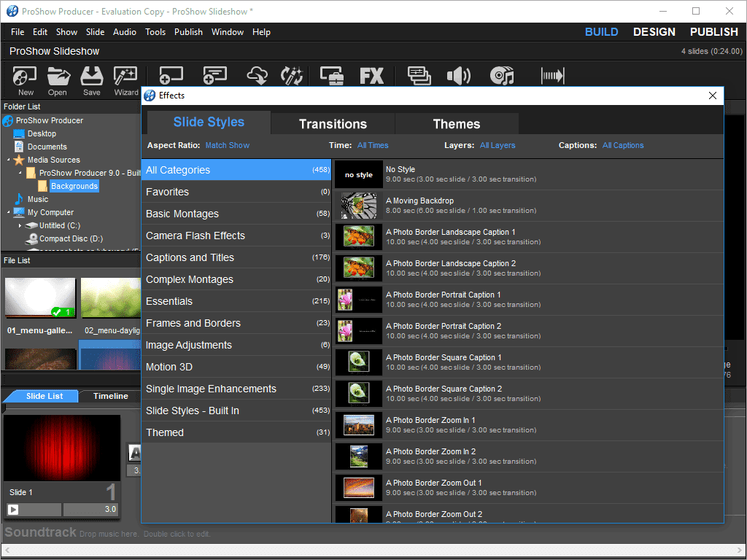Open the Layers All Layers filter
Image resolution: width=747 pixels, height=560 pixels.
click(498, 145)
